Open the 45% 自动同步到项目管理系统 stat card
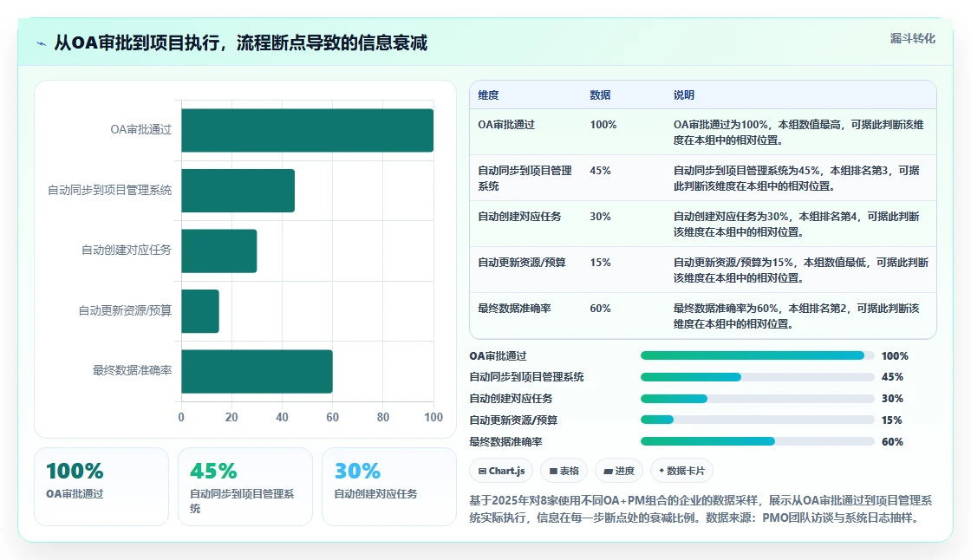 pyautogui.click(x=245, y=487)
